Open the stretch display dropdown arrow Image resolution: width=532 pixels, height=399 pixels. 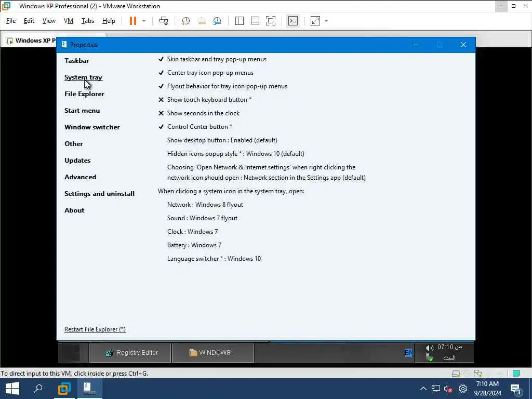coord(326,21)
